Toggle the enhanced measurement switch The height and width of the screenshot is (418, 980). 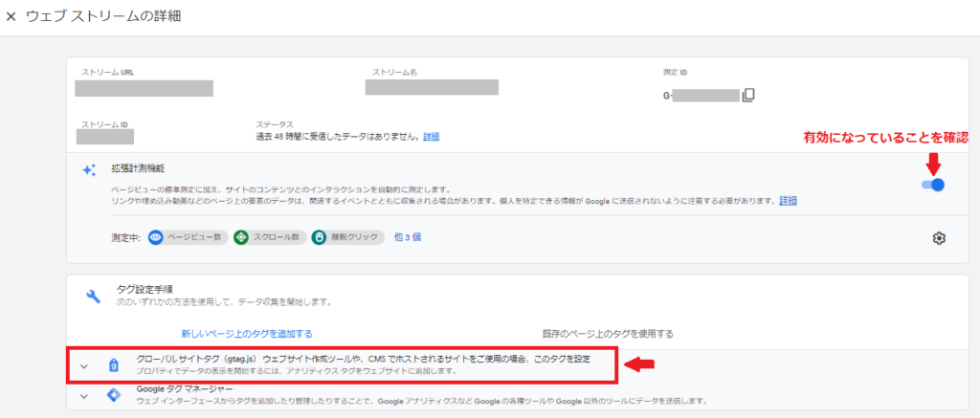click(x=932, y=185)
